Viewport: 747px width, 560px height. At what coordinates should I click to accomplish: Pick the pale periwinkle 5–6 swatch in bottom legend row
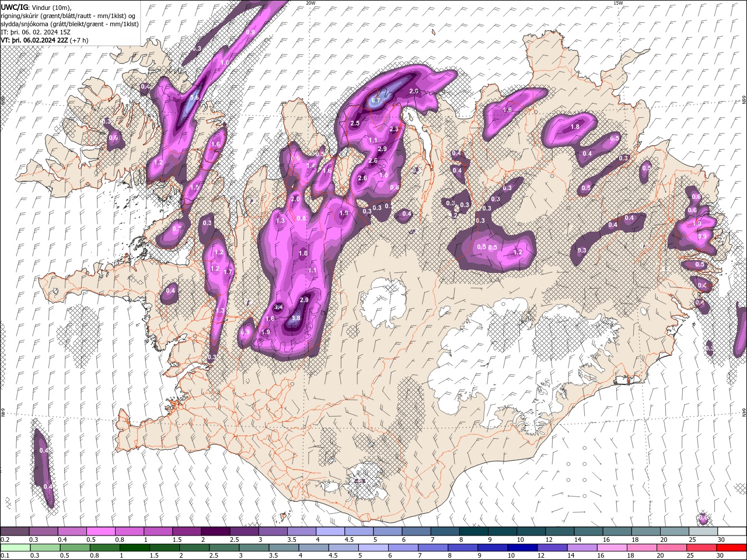point(373,547)
